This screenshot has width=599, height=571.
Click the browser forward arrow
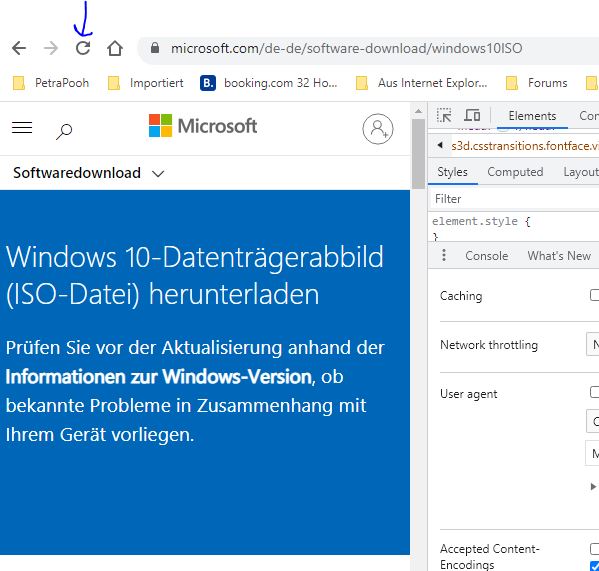click(x=50, y=49)
